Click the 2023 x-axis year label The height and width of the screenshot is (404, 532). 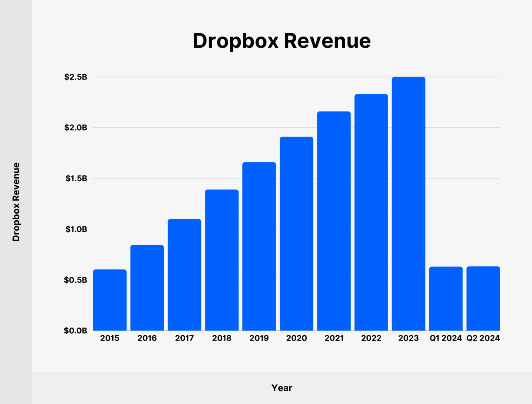click(408, 338)
